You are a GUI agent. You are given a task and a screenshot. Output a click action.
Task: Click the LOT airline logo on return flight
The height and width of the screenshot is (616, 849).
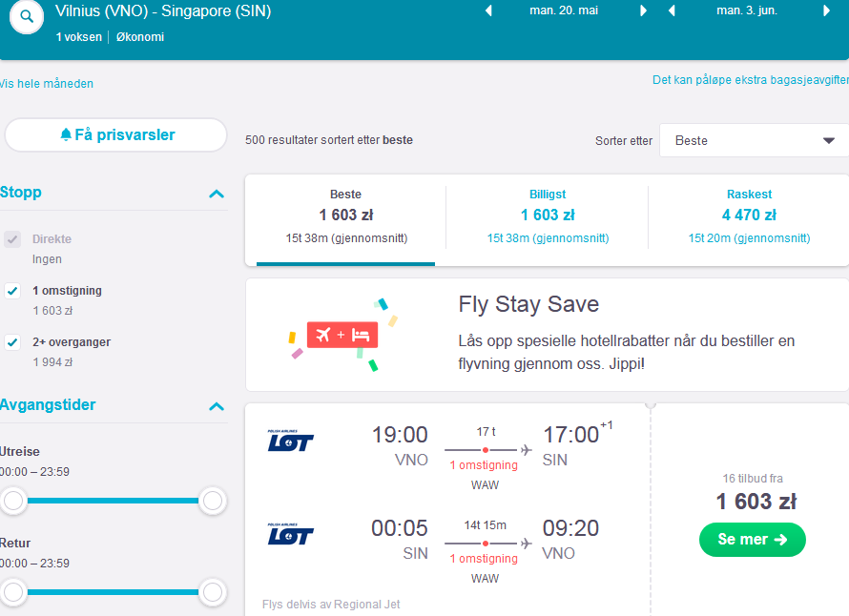click(290, 534)
